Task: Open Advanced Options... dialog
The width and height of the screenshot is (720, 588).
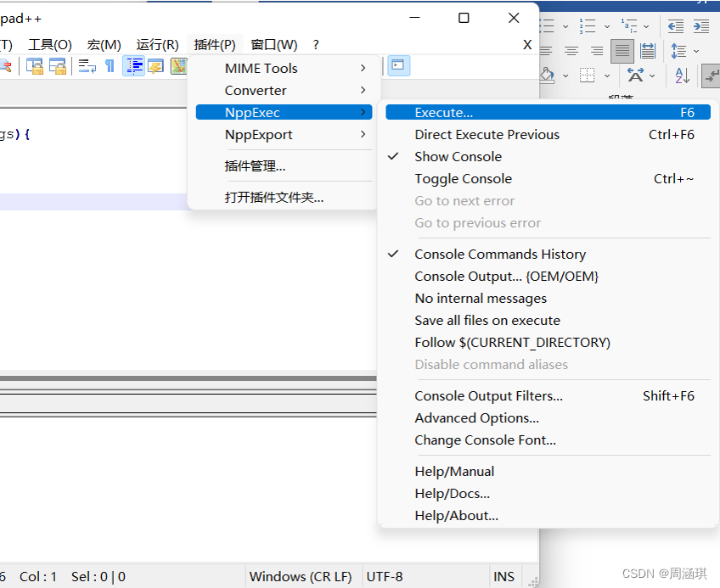Action: (x=548, y=417)
